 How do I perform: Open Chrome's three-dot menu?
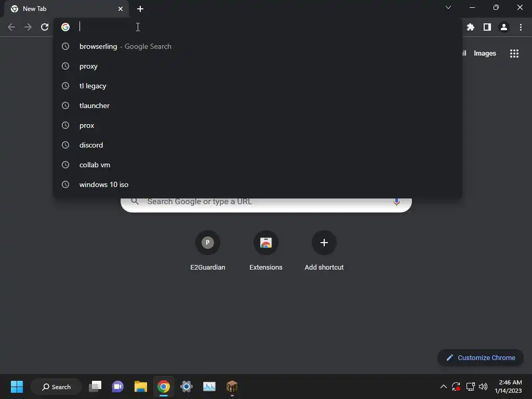click(x=521, y=27)
